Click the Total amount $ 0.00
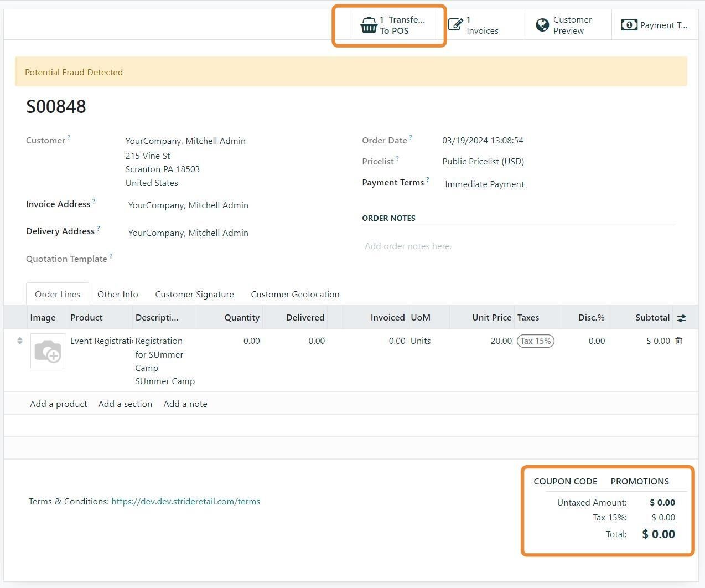This screenshot has height=588, width=705. point(659,534)
